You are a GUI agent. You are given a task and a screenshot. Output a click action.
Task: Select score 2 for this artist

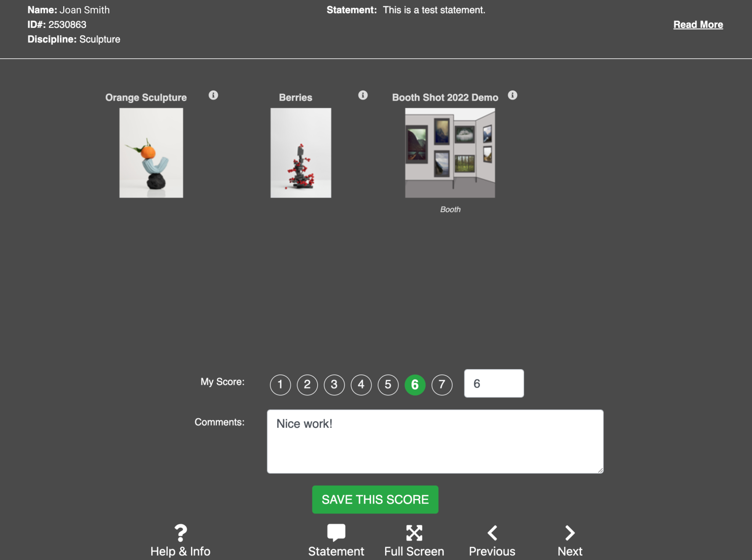pos(307,385)
